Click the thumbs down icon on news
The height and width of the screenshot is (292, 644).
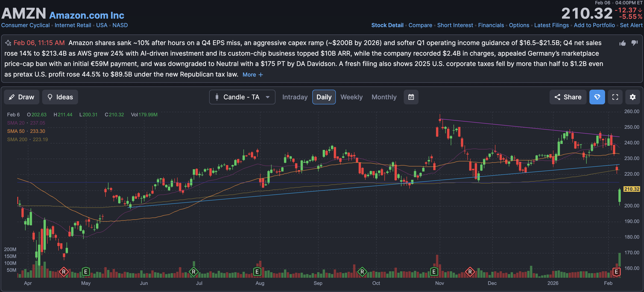click(635, 43)
